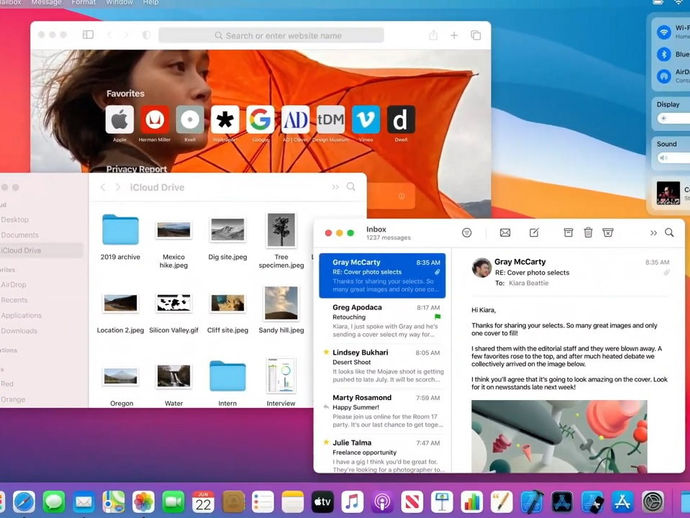Open tDM Design Museum favorite
Screen dimensions: 690x518
coord(330,119)
